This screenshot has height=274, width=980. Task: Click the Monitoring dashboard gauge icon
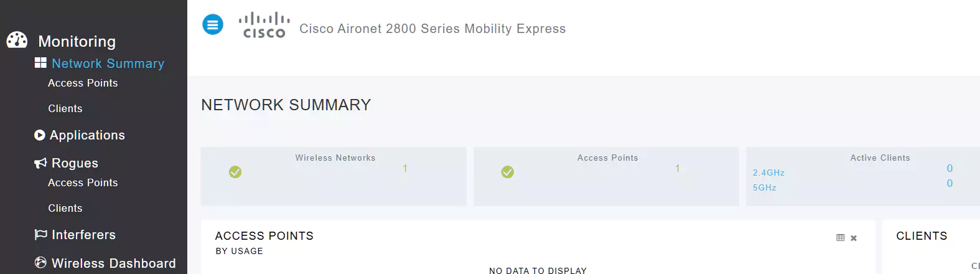(17, 40)
